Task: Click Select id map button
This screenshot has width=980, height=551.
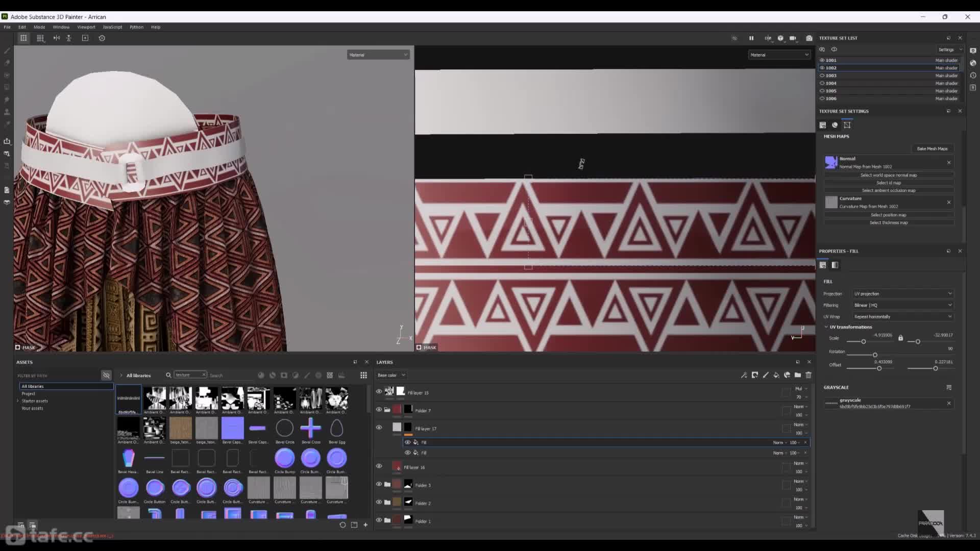Action: tap(889, 183)
